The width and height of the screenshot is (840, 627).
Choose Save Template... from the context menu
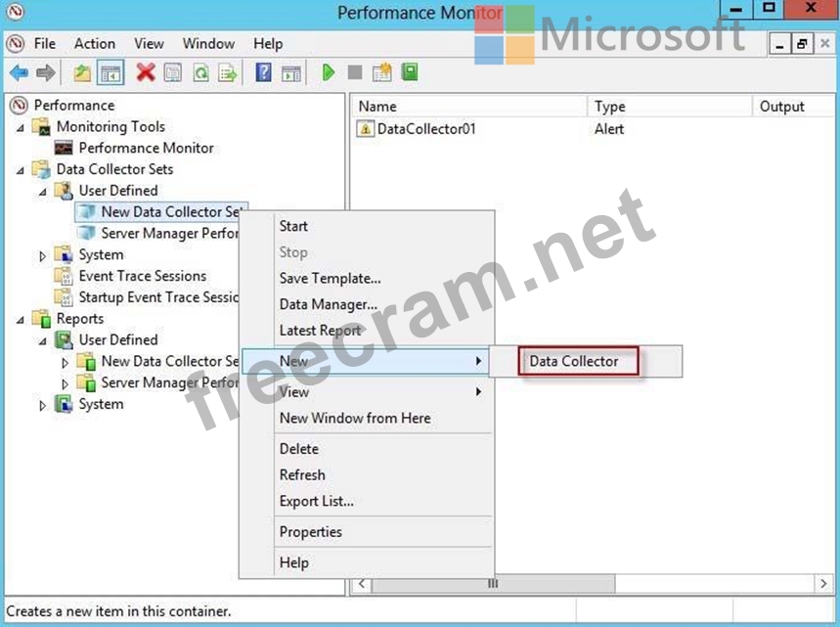tap(367, 279)
